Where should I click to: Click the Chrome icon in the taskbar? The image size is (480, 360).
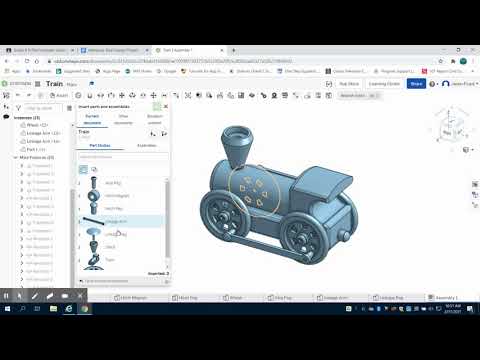[84, 309]
